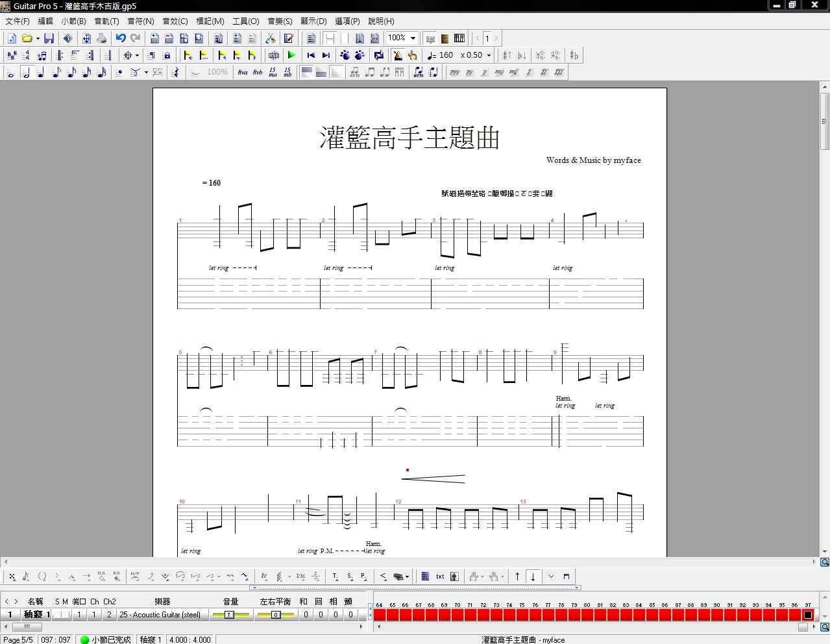Toggle palm mute P.M. effect

301,576
